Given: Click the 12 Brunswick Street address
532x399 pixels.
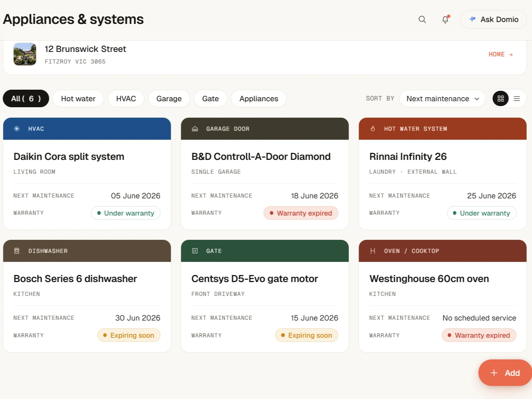Looking at the screenshot, I should coord(85,49).
